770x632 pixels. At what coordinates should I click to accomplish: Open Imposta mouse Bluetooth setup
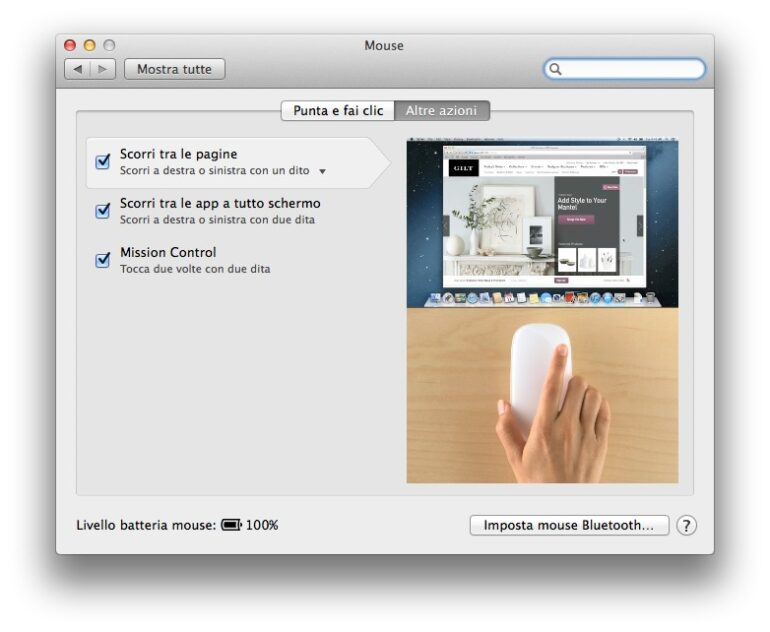(x=569, y=525)
